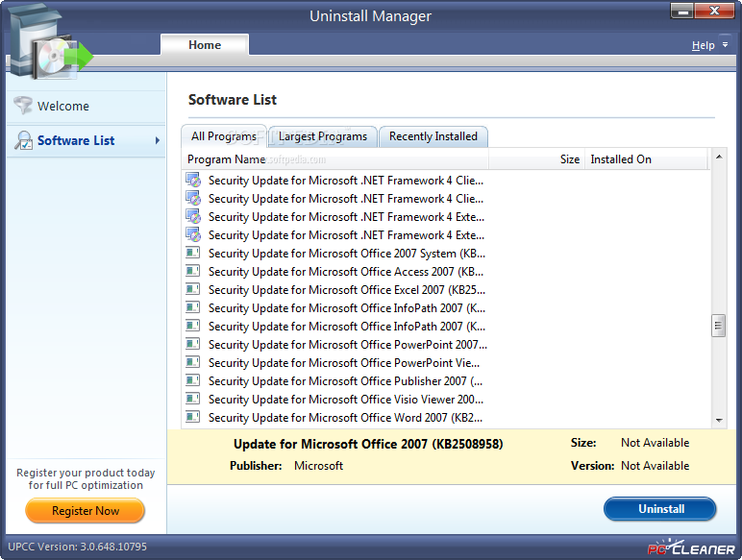Viewport: 742px width, 560px height.
Task: Click icon of Office 2007 System security update
Action: (x=192, y=253)
